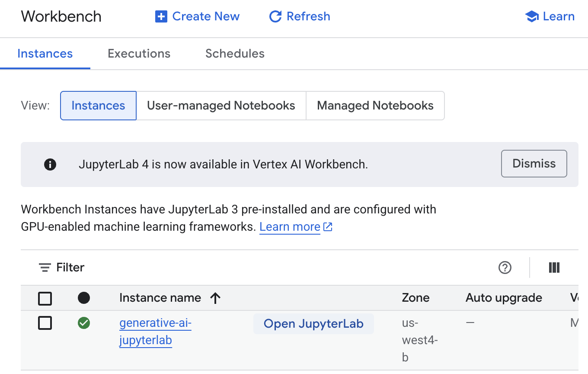Screen dimensions: 588x374
Task: Select the generative-ai-jupyterlab row checkbox
Action: [x=45, y=323]
